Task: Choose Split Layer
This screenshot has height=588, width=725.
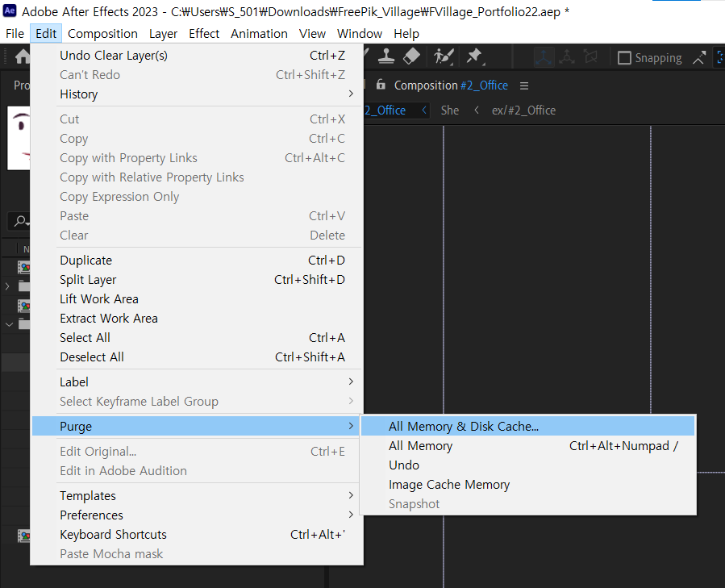Action: [197, 279]
